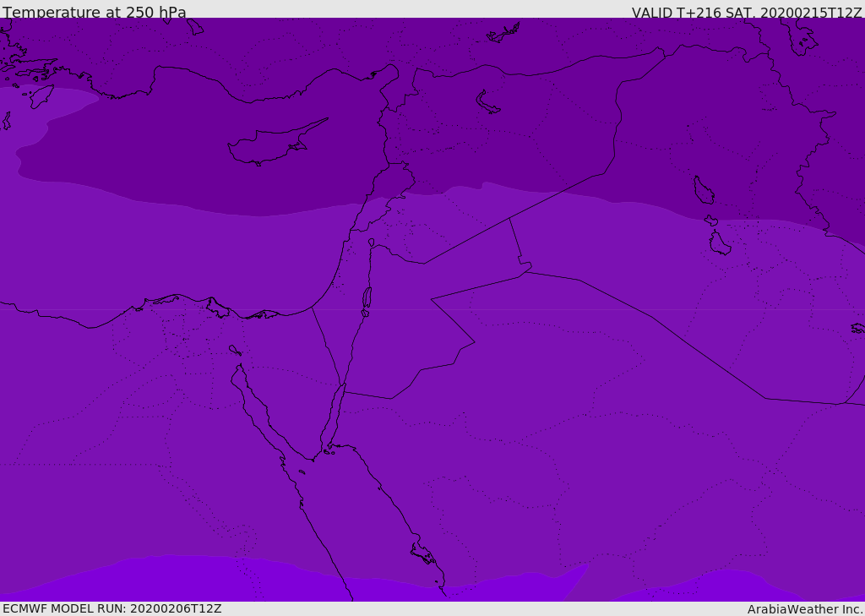Click the 'VALID T+216 SAT. 20200215T12Z' label
Image resolution: width=865 pixels, height=616 pixels.
pos(747,13)
